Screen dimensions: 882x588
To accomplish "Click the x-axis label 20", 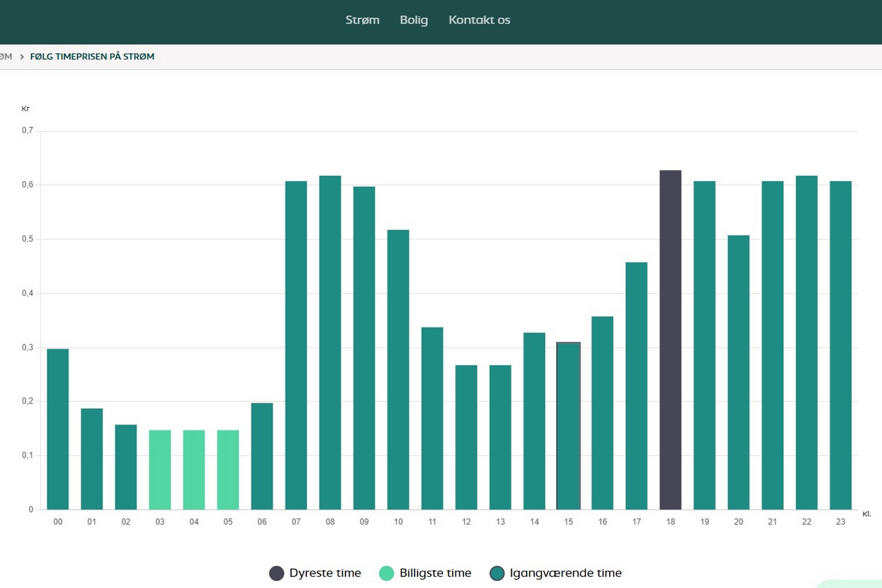I will pyautogui.click(x=738, y=522).
